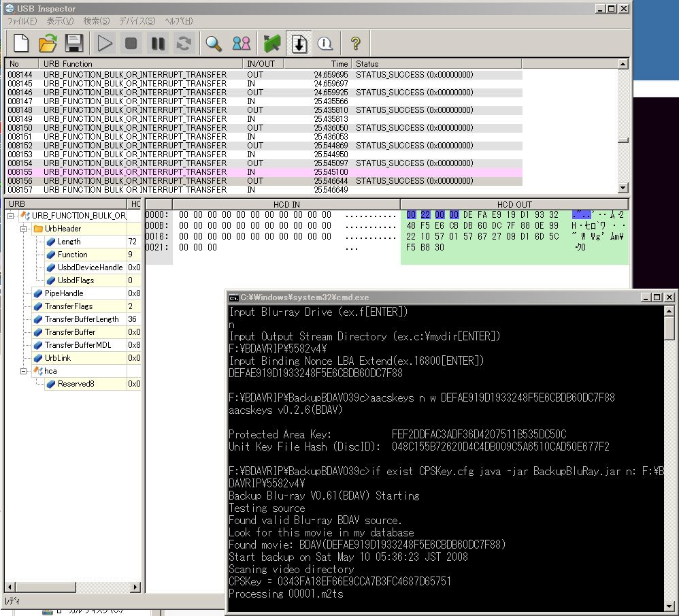The height and width of the screenshot is (616, 679).
Task: Click packet list scrollbar up arrow
Action: pos(623,64)
